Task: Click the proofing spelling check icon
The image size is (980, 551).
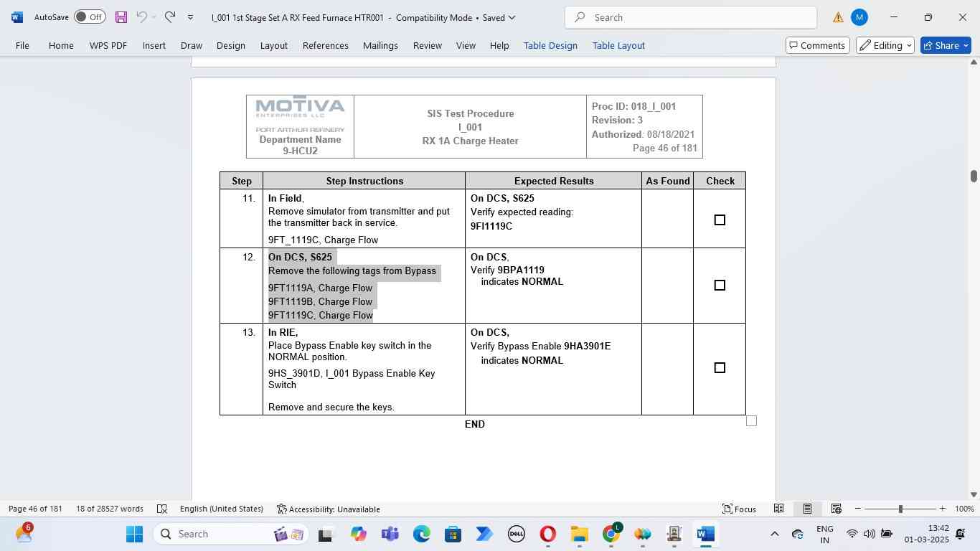Action: click(162, 509)
